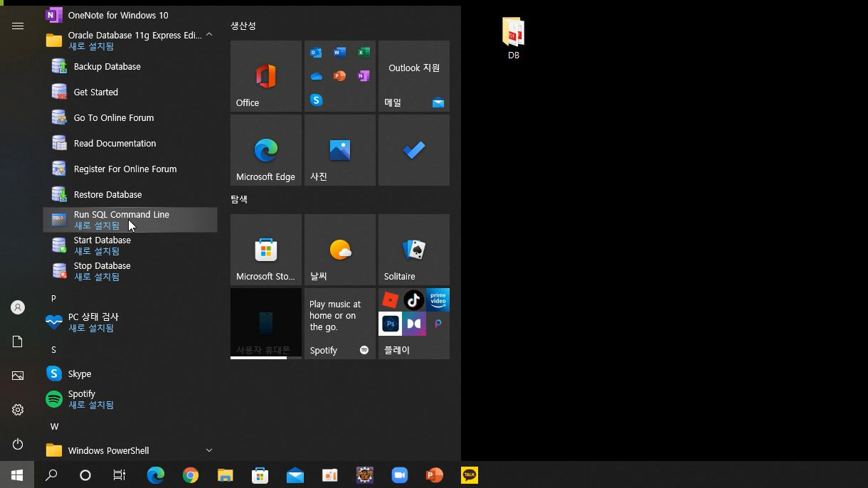Image resolution: width=868 pixels, height=488 pixels.
Task: Click Stop Database shortcut
Action: [130, 271]
